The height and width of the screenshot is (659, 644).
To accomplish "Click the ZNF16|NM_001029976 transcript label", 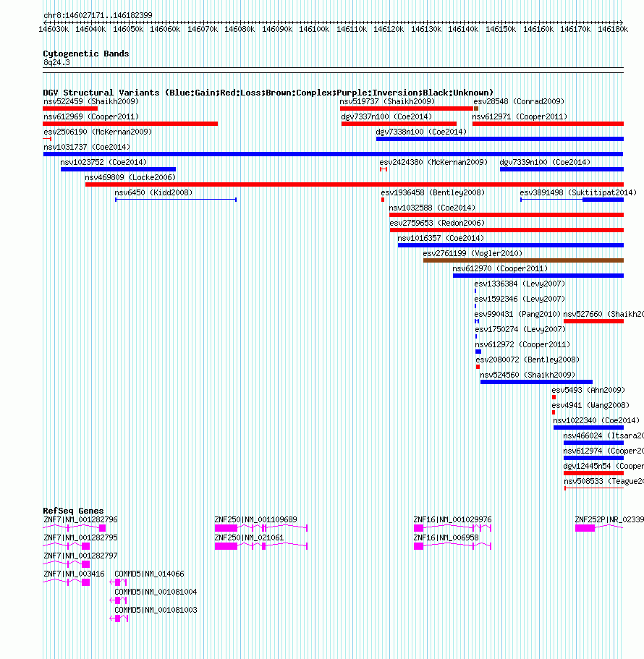I will [x=452, y=520].
